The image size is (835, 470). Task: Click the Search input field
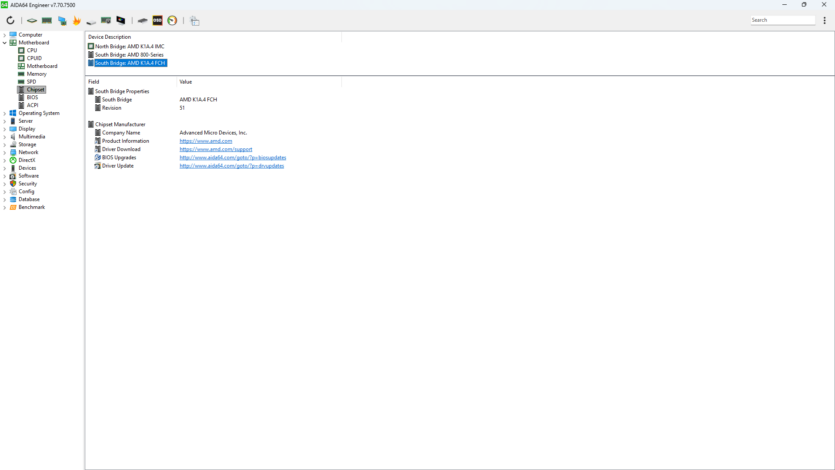coord(785,20)
